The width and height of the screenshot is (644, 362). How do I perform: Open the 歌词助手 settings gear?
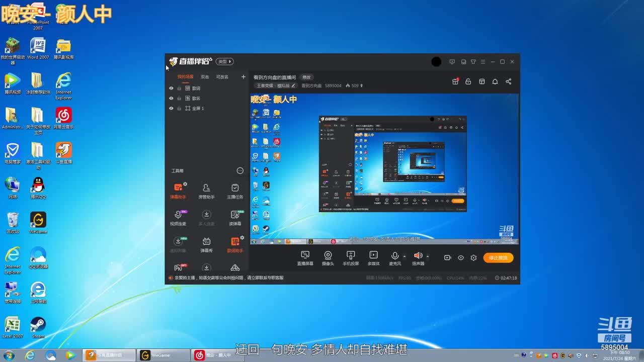tap(242, 238)
